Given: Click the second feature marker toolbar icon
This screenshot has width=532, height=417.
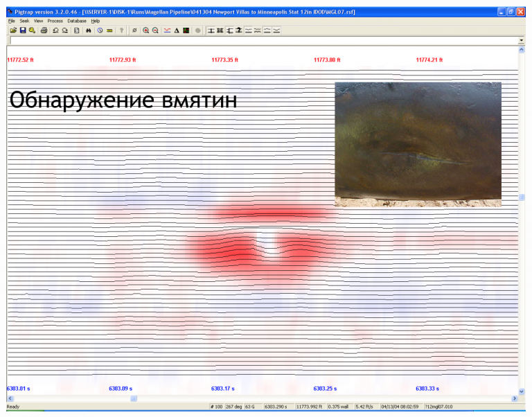Looking at the screenshot, I should (220, 30).
